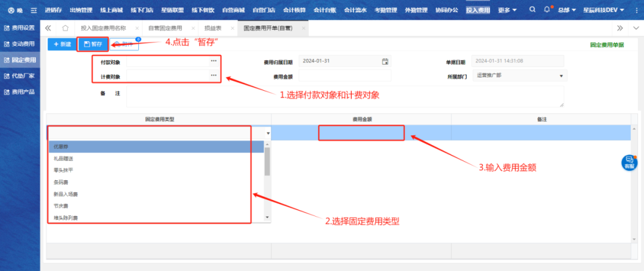The width and height of the screenshot is (644, 271).
Task: Open the notification bell icon
Action: pos(548,10)
